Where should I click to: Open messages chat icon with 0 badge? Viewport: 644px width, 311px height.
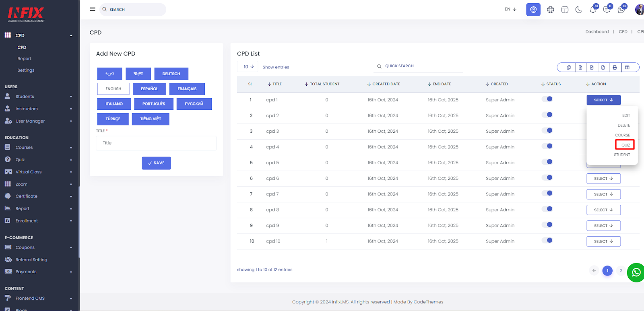607,10
